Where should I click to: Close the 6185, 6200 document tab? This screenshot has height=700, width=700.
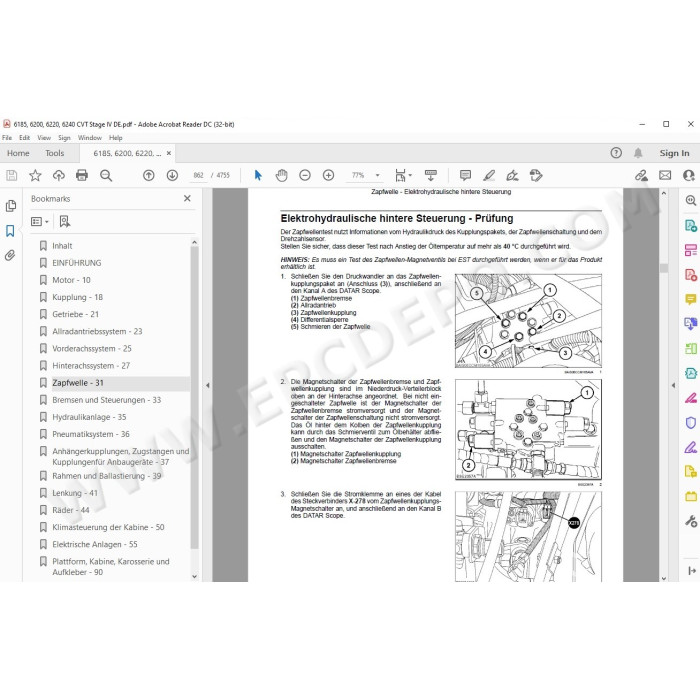[169, 153]
